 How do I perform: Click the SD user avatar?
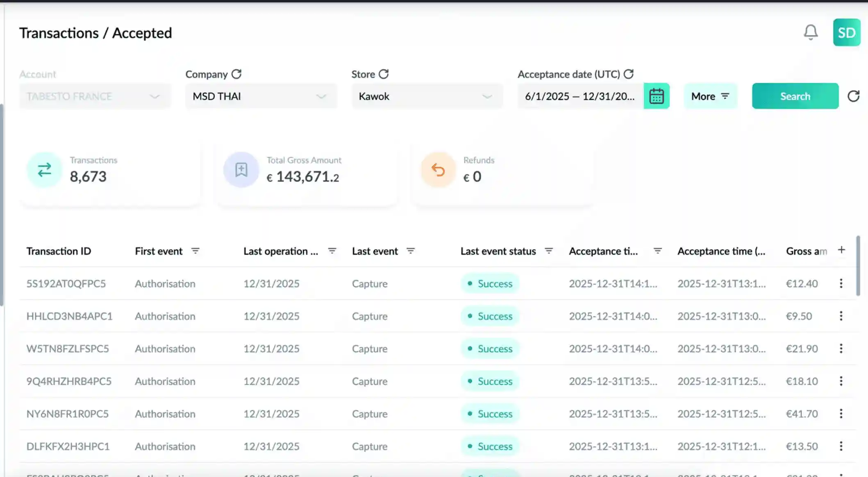pyautogui.click(x=846, y=32)
